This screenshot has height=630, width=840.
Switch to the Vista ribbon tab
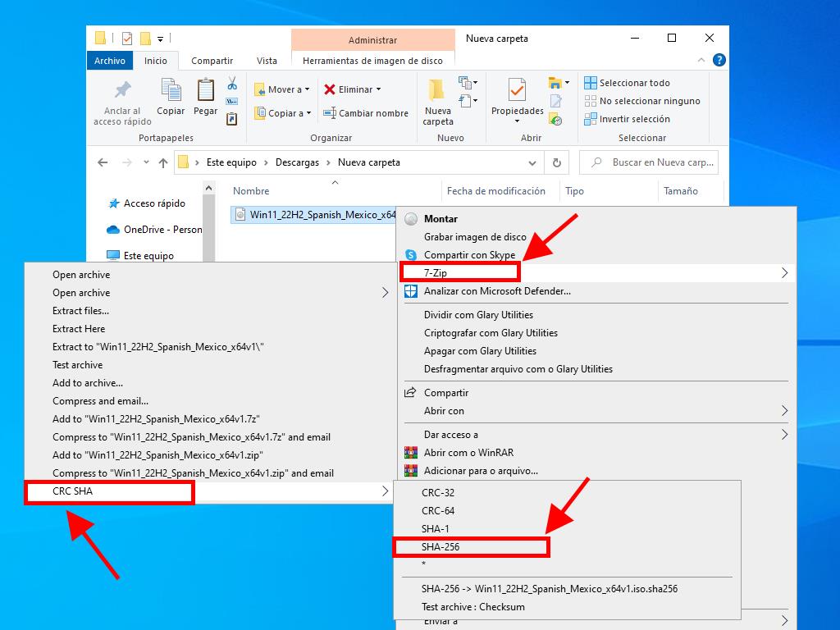pyautogui.click(x=267, y=61)
